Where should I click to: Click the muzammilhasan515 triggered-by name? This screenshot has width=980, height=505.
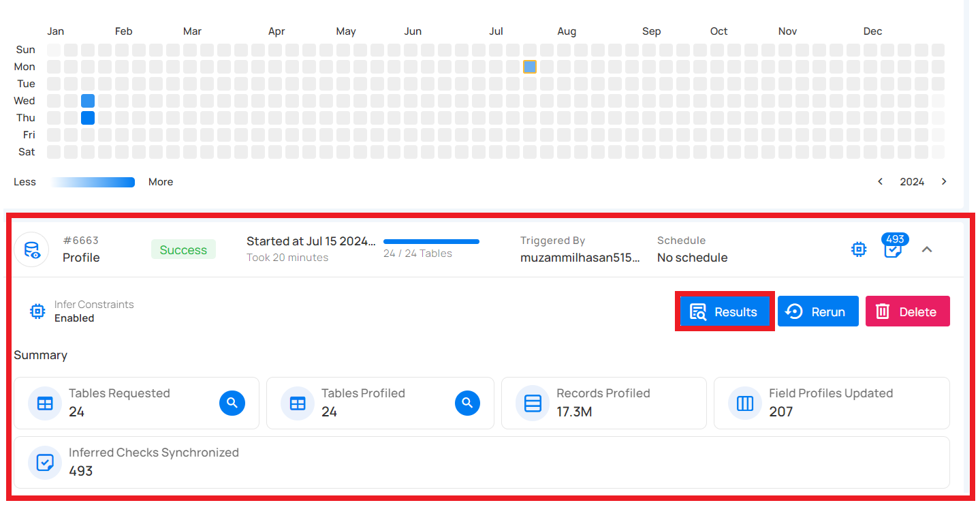[x=580, y=258]
